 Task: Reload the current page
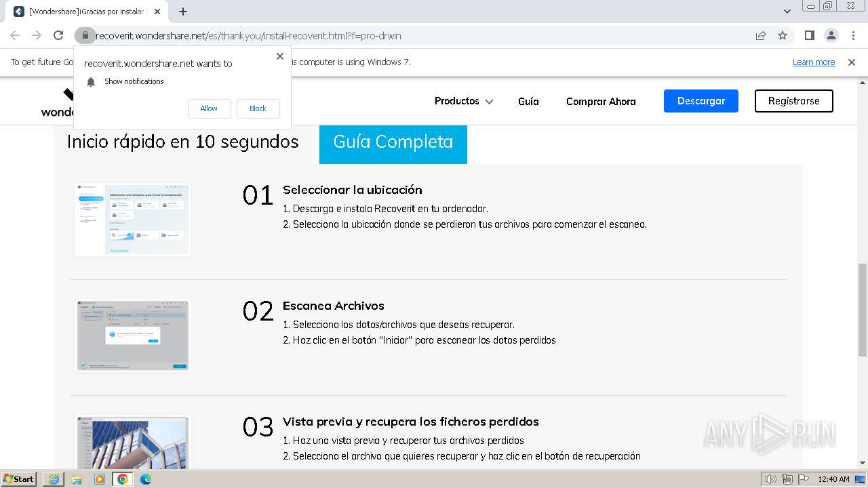coord(58,36)
